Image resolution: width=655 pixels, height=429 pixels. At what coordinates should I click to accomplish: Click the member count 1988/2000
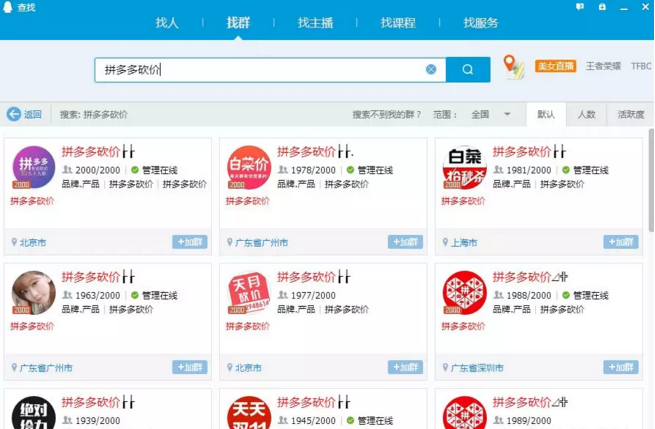(x=529, y=295)
